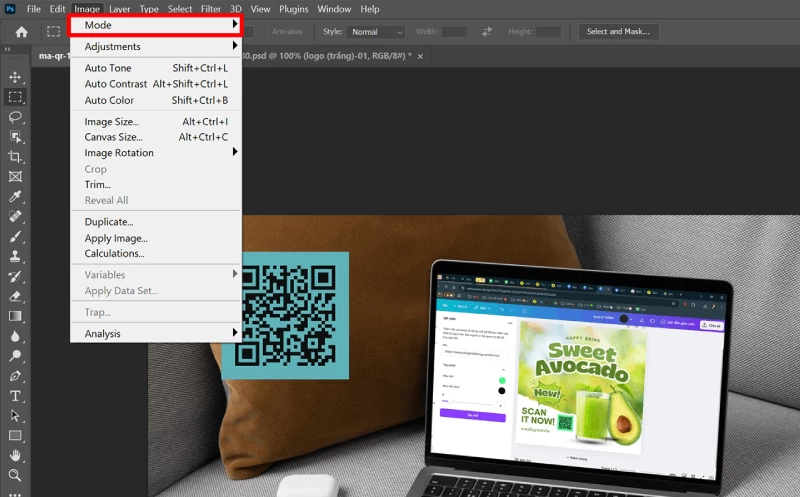The width and height of the screenshot is (800, 497).
Task: Open the Style dropdown set to Normal
Action: [x=376, y=32]
